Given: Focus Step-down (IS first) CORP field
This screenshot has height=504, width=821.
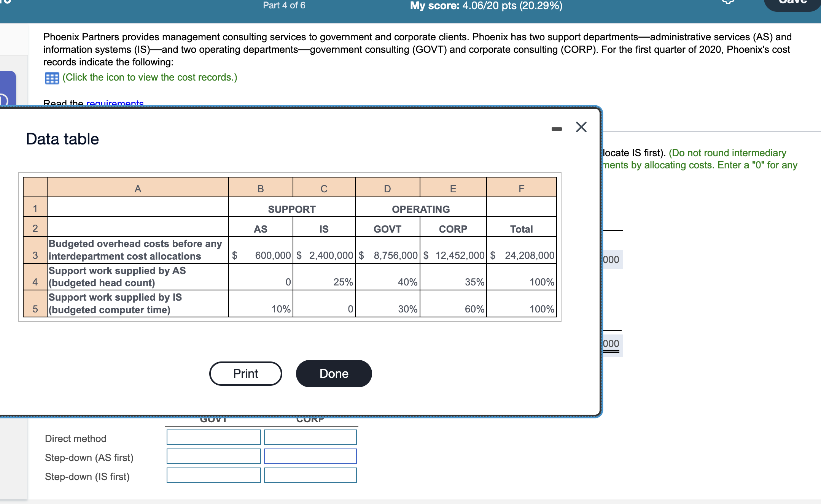Looking at the screenshot, I should [310, 475].
